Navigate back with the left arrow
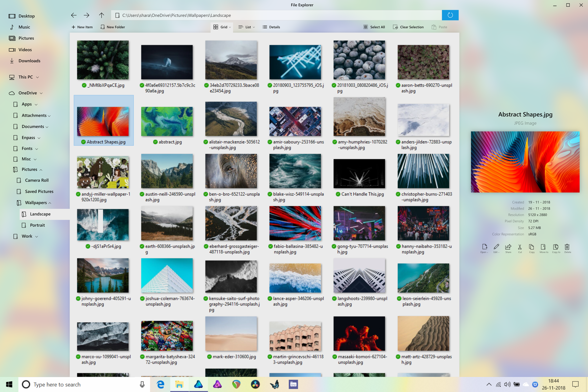 (73, 15)
